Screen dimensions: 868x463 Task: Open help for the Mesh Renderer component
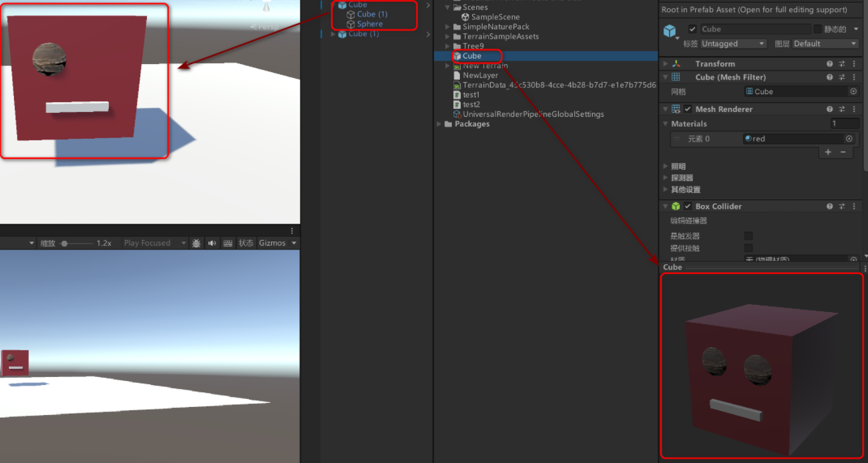click(830, 109)
